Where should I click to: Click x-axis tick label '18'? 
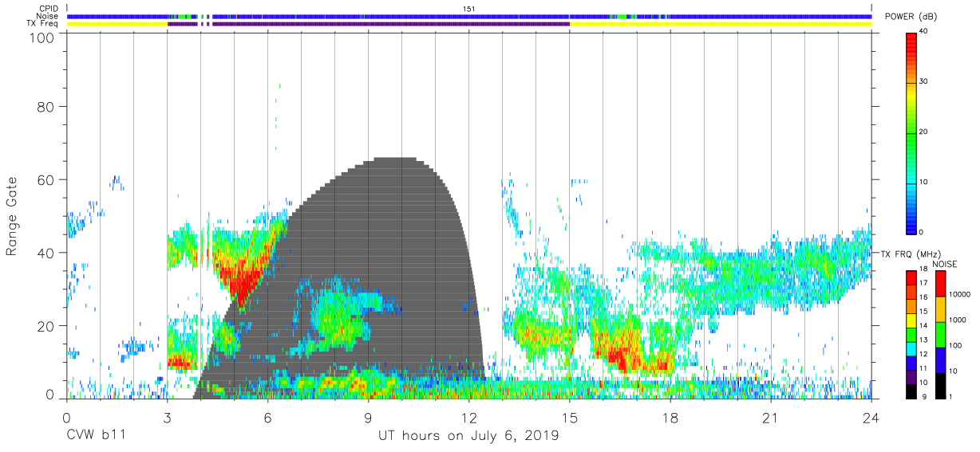tap(670, 417)
